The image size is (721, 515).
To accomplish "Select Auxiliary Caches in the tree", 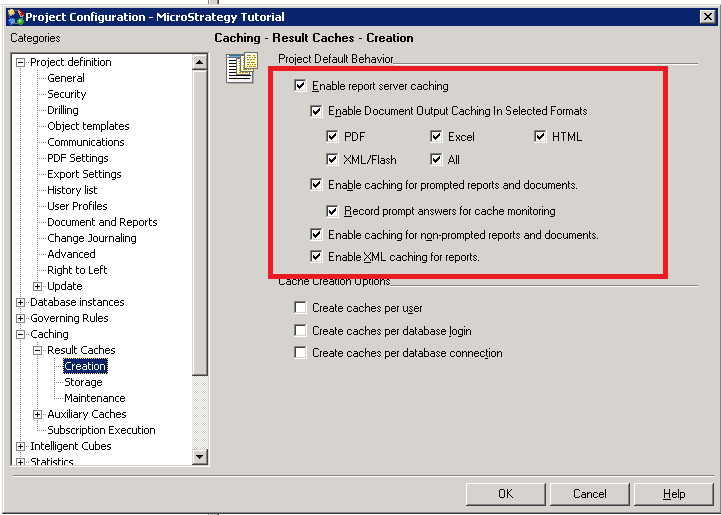I will point(87,414).
